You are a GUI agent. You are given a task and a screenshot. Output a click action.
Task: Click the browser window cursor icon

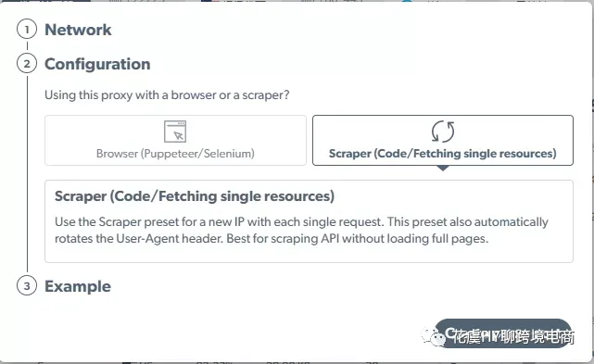175,132
